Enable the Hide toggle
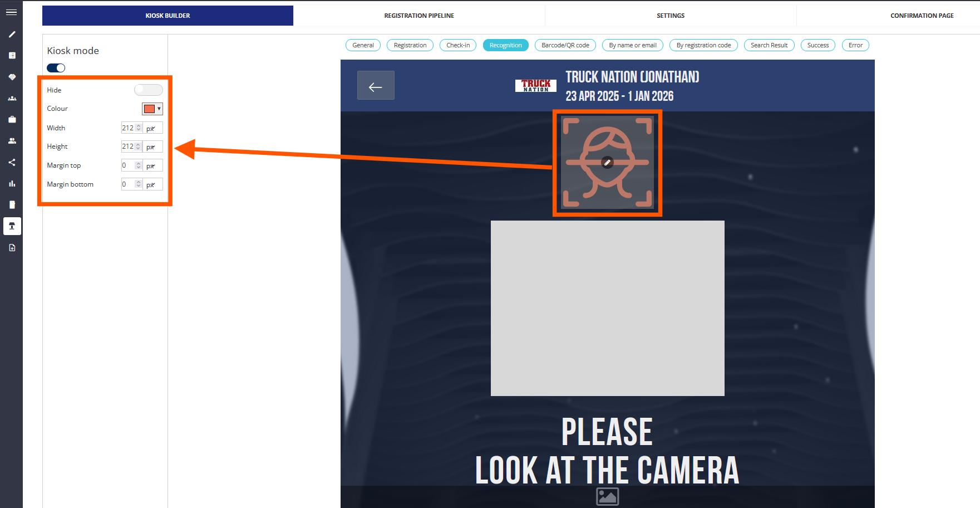This screenshot has height=508, width=980. (x=148, y=90)
